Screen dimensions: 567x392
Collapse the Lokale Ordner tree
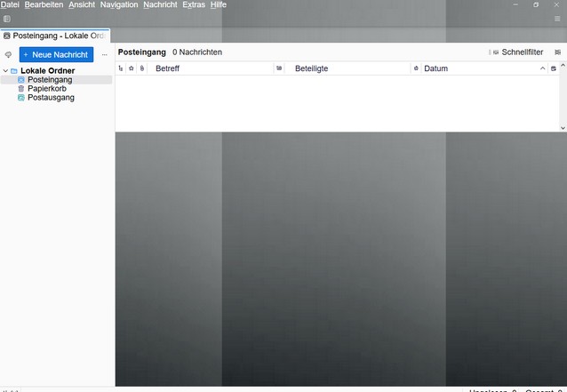[x=5, y=70]
